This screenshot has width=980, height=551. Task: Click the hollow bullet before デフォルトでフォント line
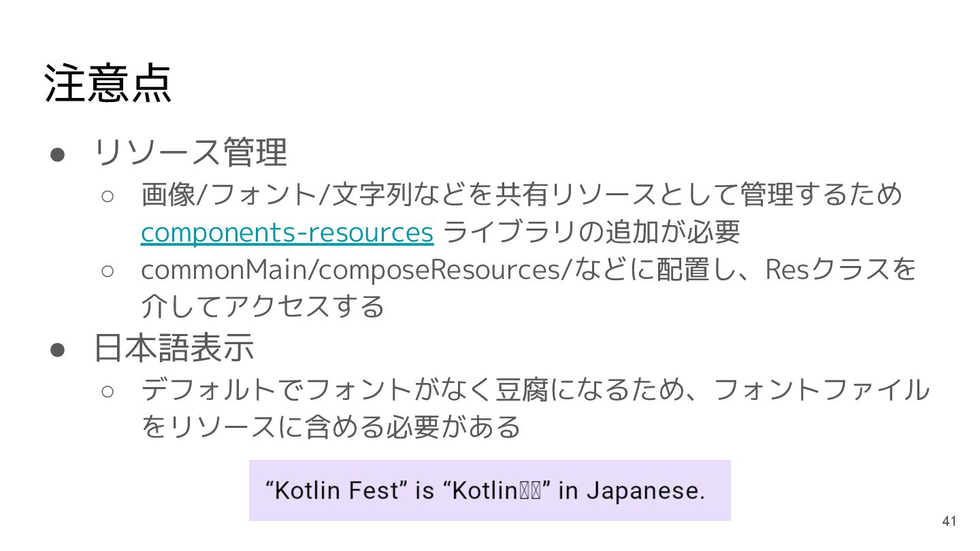click(108, 391)
